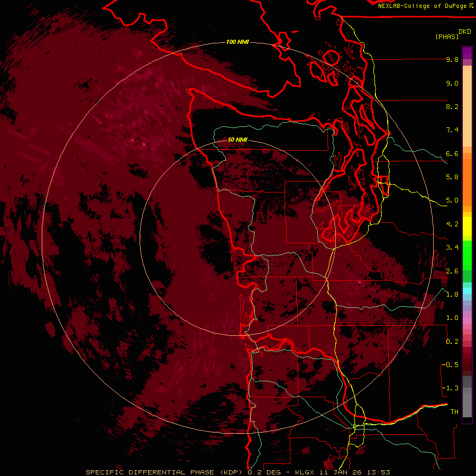Select the 9.8 value on the scale
This screenshot has height=476, width=476.
click(x=452, y=59)
